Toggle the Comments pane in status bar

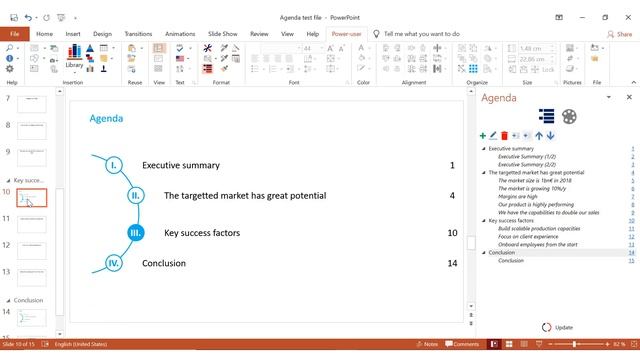[x=462, y=344]
